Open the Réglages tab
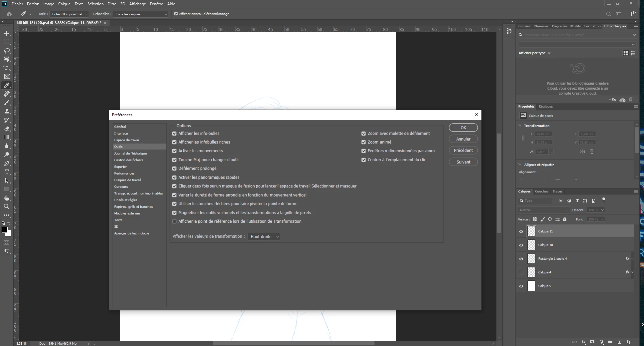 [x=546, y=107]
